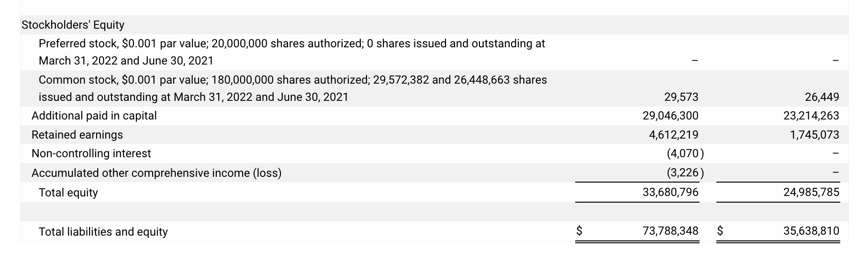
Task: Select the Additional paid in capital label
Action: [x=94, y=116]
